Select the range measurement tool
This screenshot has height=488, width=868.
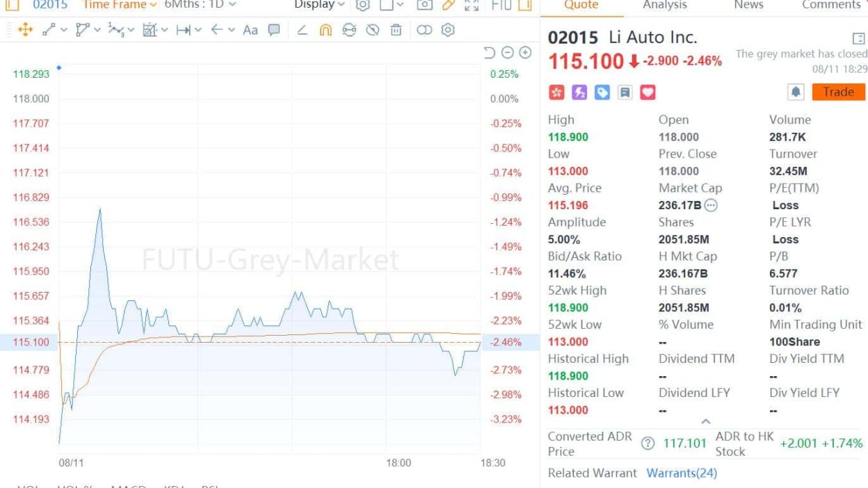point(184,30)
